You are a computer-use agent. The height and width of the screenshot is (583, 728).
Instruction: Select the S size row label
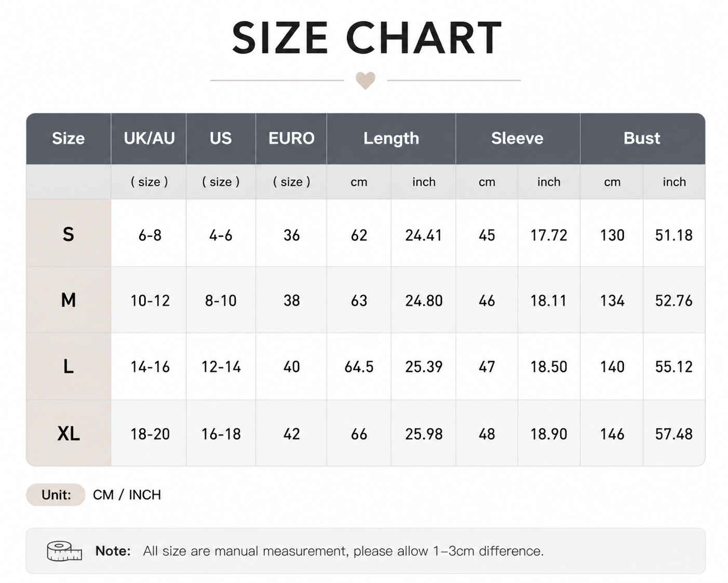tap(69, 234)
